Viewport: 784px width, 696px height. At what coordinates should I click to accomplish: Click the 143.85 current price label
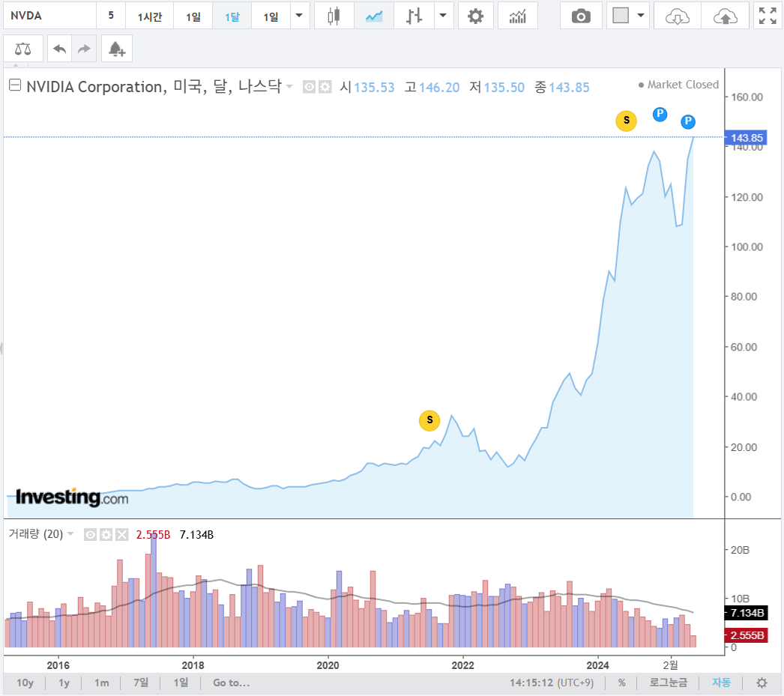tap(746, 138)
